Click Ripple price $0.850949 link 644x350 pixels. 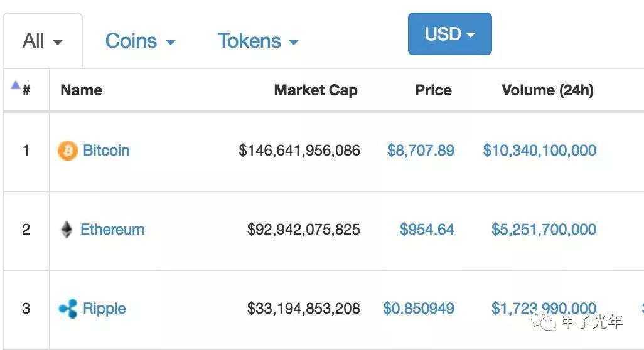pyautogui.click(x=419, y=309)
